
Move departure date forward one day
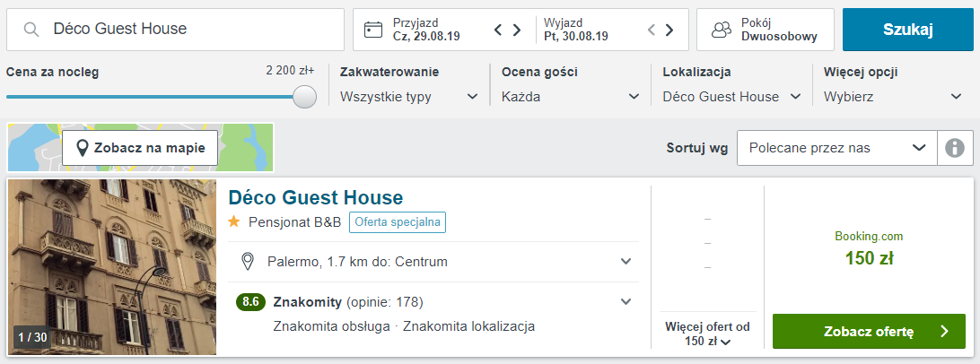[669, 30]
